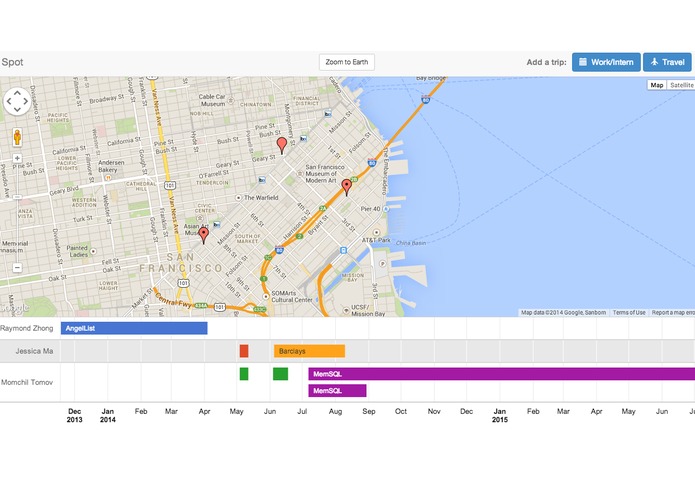Select the short MemSQL timeline bar
The height and width of the screenshot is (494, 695).
pos(337,390)
